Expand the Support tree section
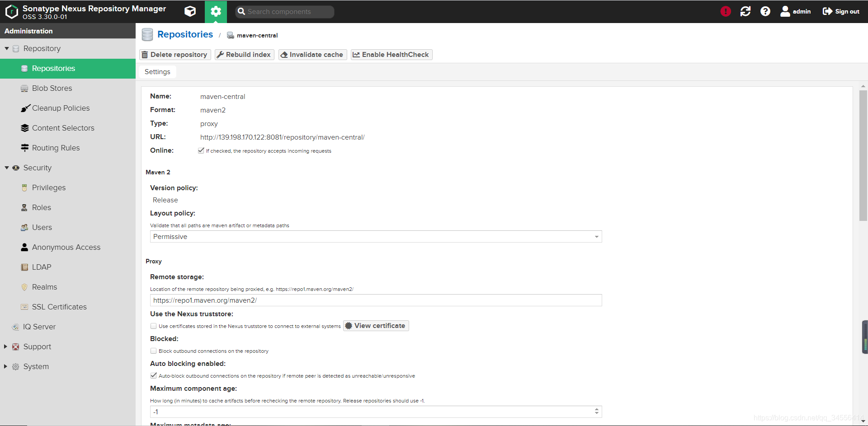The image size is (868, 426). 5,346
